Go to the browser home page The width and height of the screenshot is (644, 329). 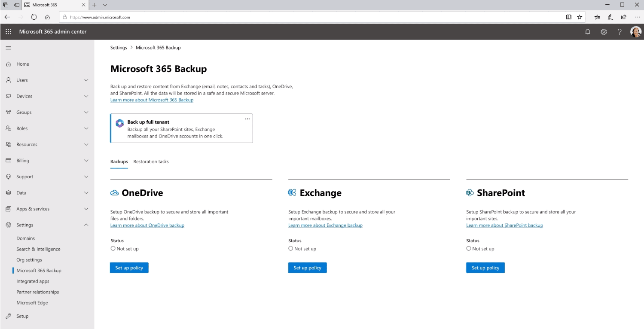coord(47,17)
